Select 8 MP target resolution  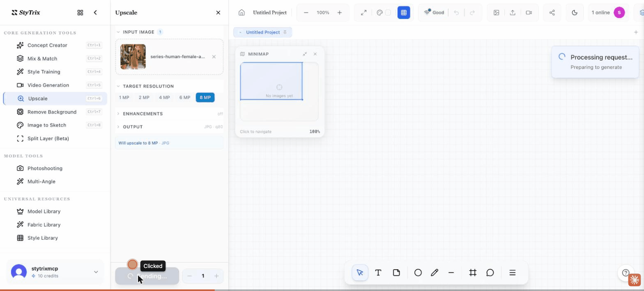205,97
